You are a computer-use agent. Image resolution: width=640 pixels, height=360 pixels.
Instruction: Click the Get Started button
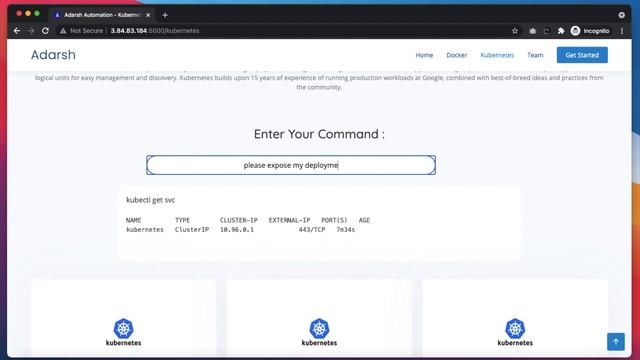tap(582, 55)
